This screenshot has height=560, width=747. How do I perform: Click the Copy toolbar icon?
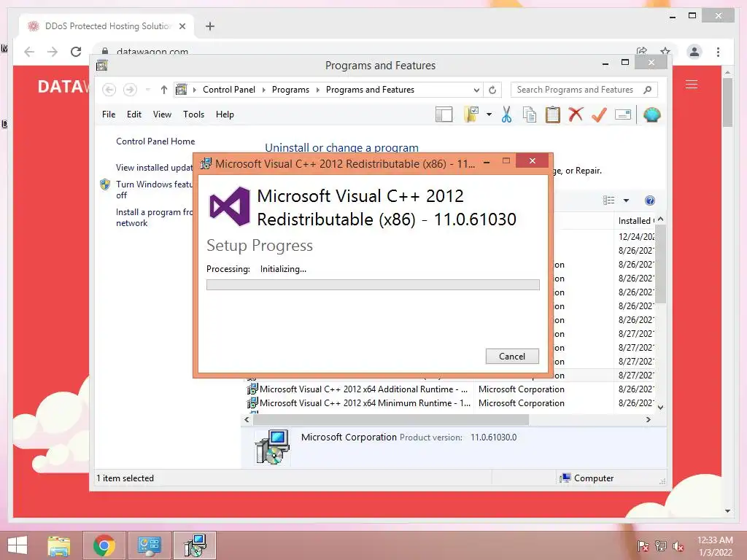[x=530, y=114]
